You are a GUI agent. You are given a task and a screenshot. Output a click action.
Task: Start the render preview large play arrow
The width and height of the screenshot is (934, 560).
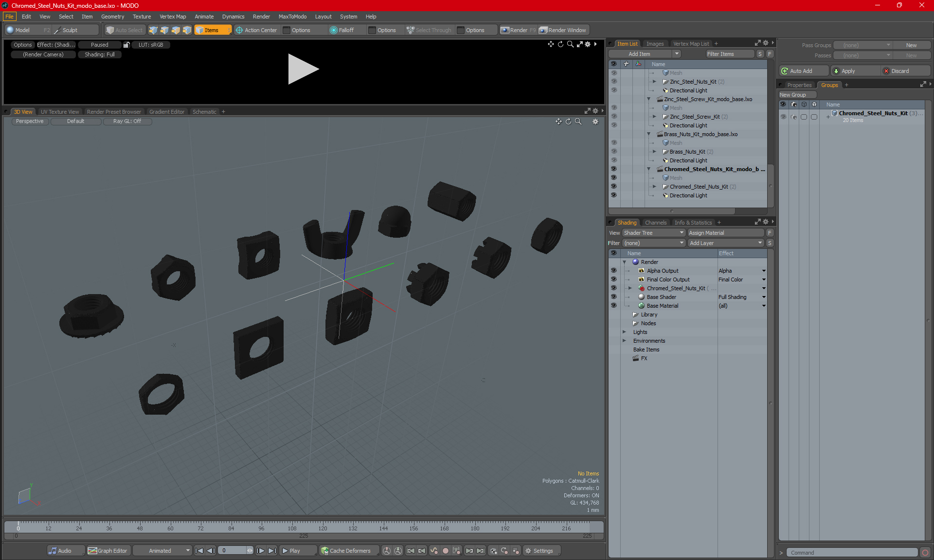click(x=303, y=69)
